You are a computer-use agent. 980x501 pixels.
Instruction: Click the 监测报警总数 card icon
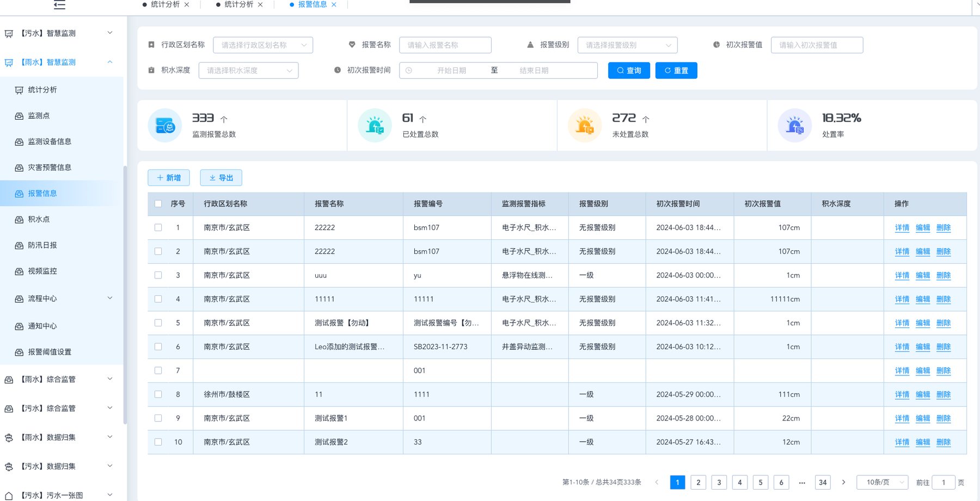point(165,126)
